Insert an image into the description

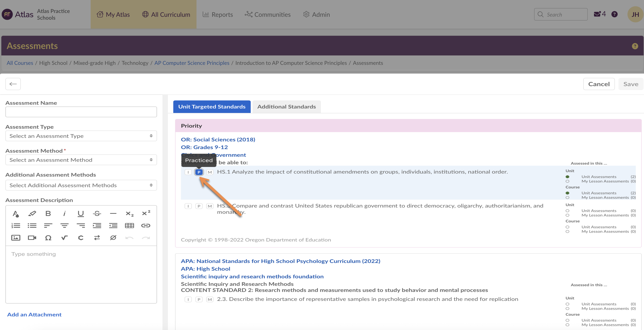point(16,238)
